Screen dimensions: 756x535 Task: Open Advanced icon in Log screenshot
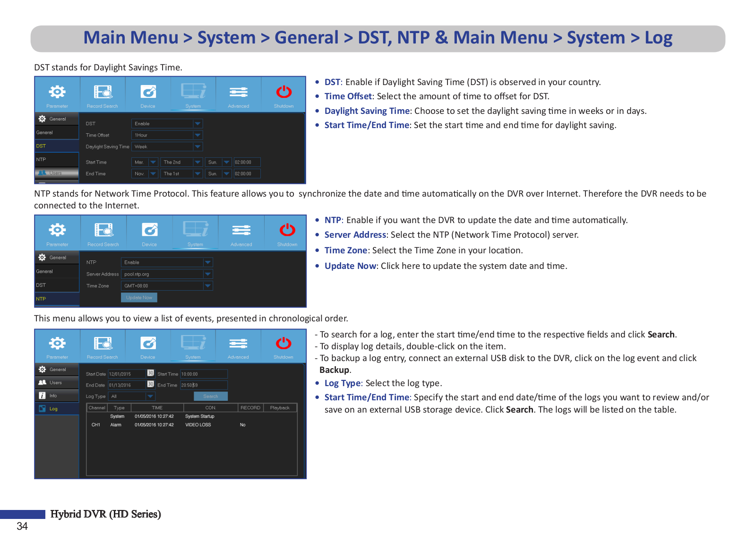tap(238, 343)
